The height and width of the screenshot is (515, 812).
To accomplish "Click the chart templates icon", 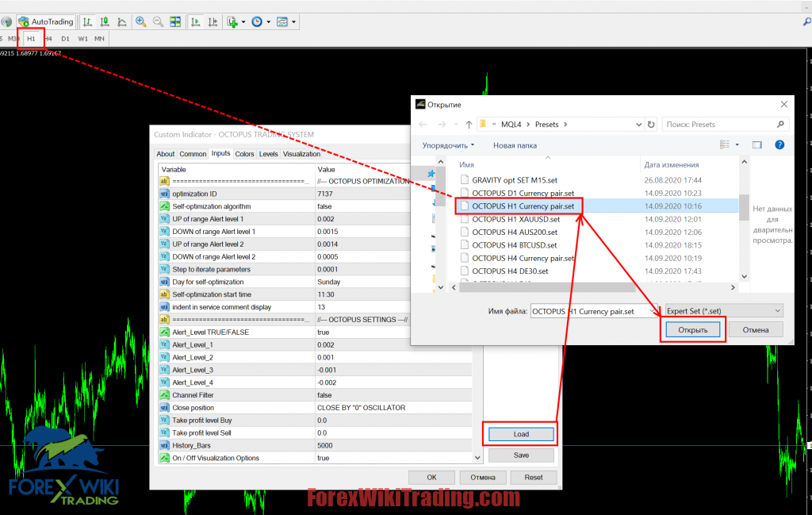I will click(282, 21).
